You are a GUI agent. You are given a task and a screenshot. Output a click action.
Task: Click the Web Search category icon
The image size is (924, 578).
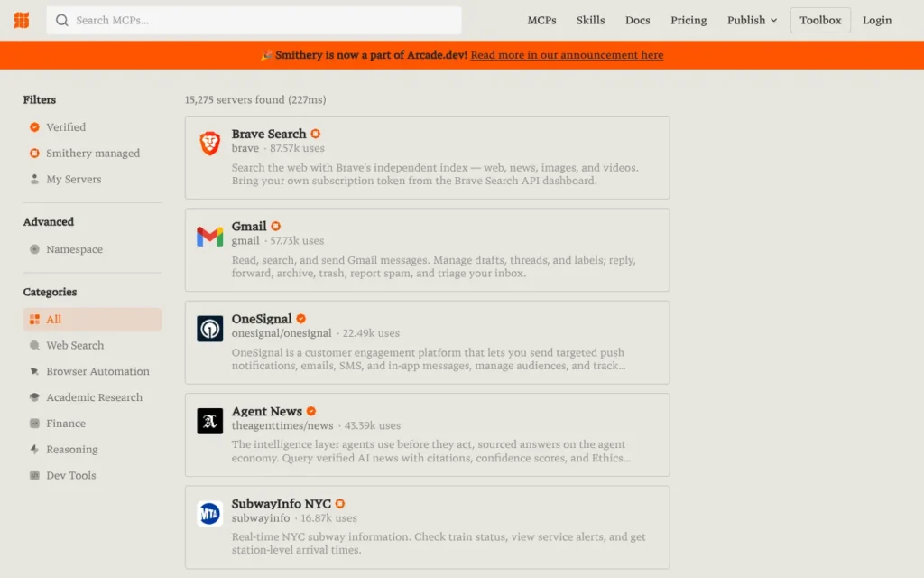point(35,345)
